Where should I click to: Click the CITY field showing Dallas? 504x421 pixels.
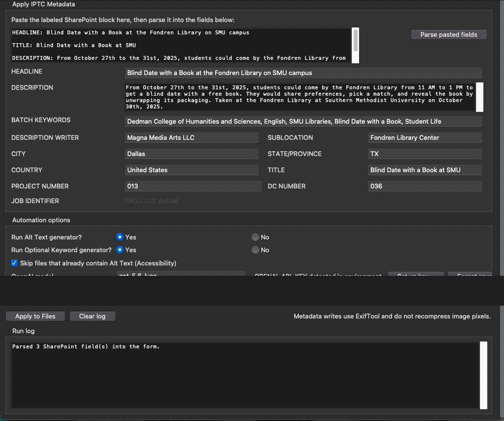pos(192,154)
